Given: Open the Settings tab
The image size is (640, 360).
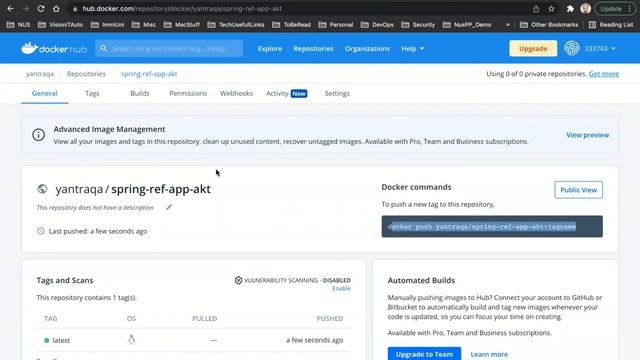Looking at the screenshot, I should click(337, 93).
